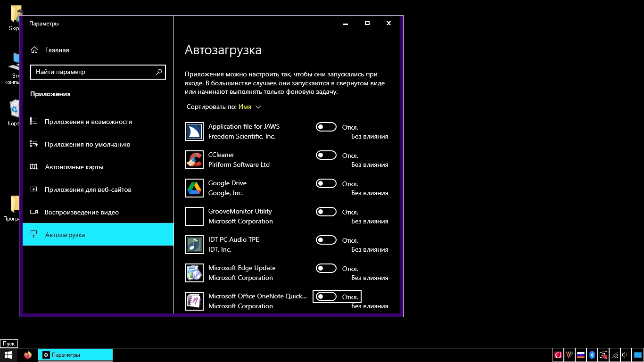The width and height of the screenshot is (644, 362).
Task: Click the Russian flag language indicator
Action: point(581,355)
